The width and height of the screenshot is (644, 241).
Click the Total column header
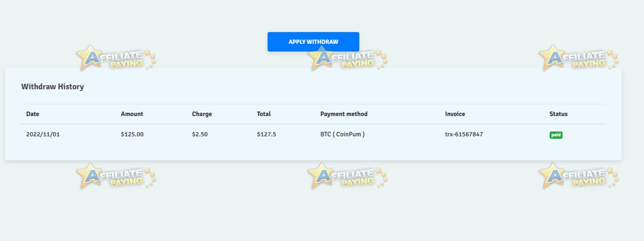click(x=264, y=114)
